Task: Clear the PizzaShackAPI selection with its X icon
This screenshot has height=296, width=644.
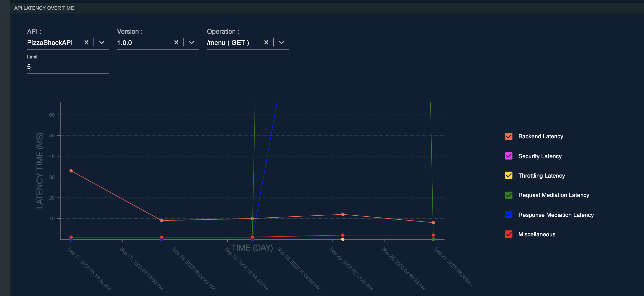Action: click(x=86, y=43)
